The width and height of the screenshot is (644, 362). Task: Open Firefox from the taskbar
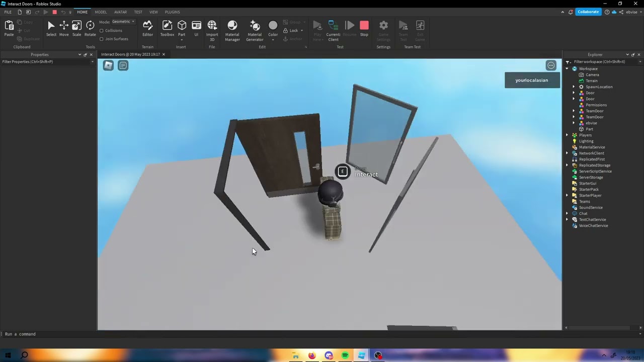[x=312, y=355]
